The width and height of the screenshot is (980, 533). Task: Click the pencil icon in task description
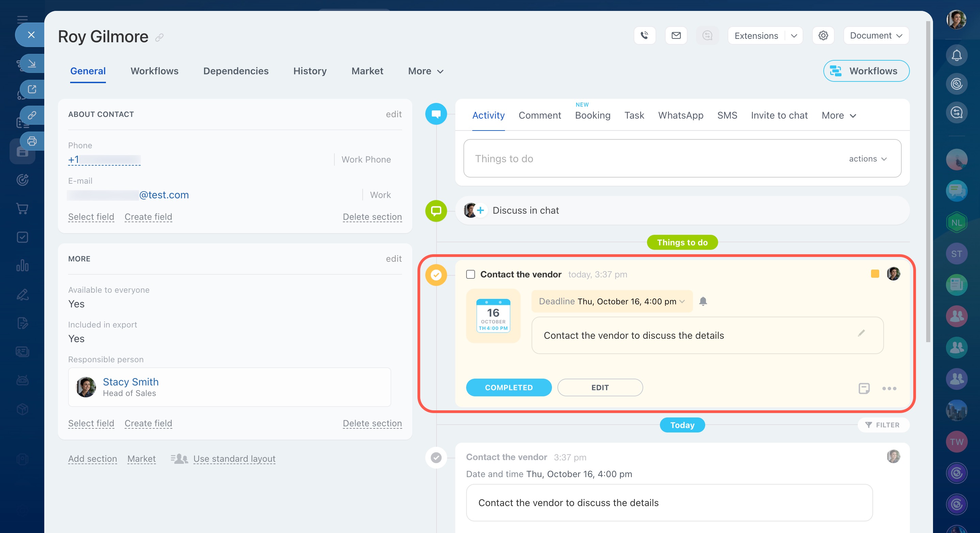pyautogui.click(x=861, y=333)
